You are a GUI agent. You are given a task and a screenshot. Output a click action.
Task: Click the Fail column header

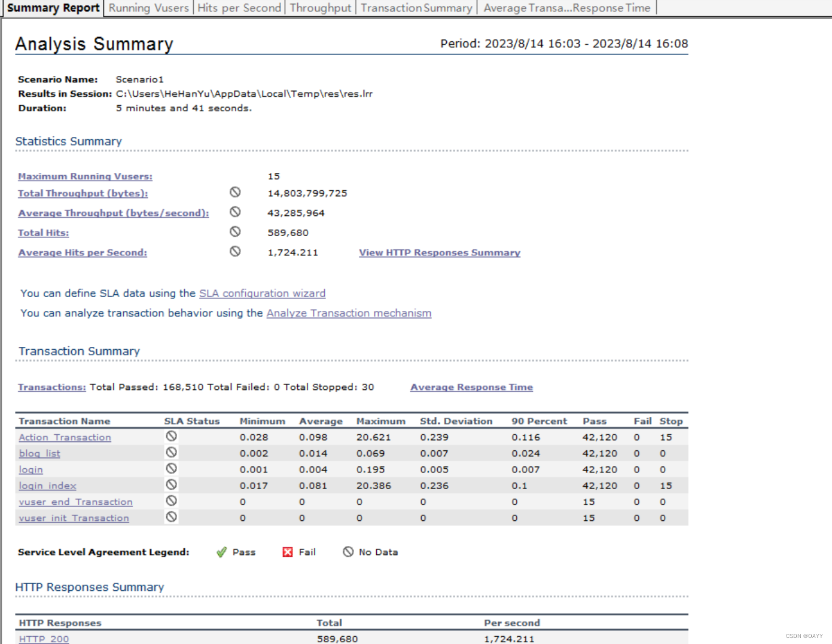coord(642,421)
